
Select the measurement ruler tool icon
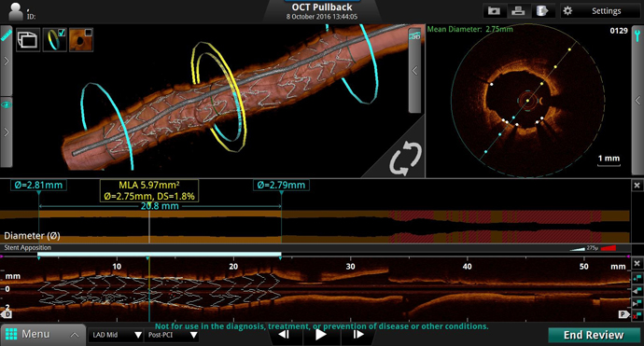pyautogui.click(x=7, y=35)
